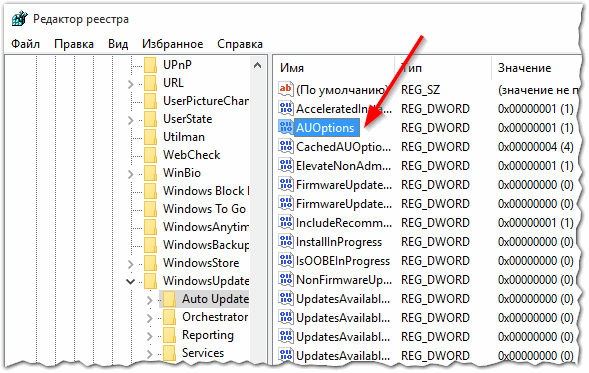Expand the Orchestrator subkey
The width and height of the screenshot is (589, 373).
click(150, 318)
